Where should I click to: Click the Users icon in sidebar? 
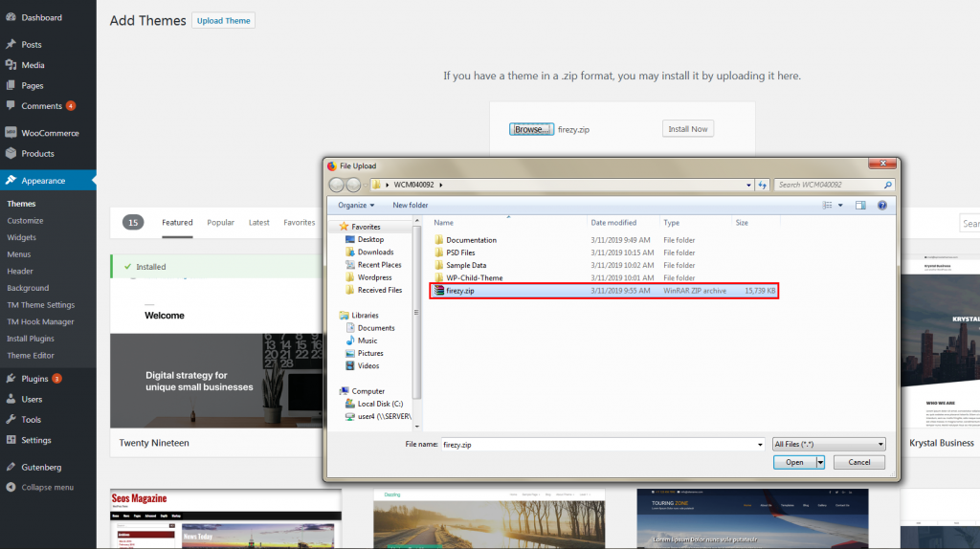click(x=11, y=399)
